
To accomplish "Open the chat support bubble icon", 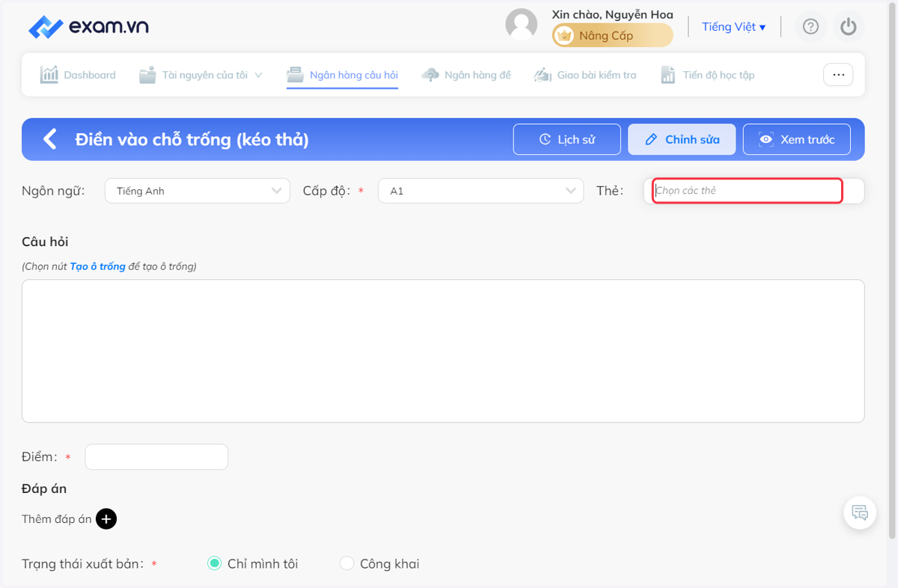I will click(x=860, y=513).
